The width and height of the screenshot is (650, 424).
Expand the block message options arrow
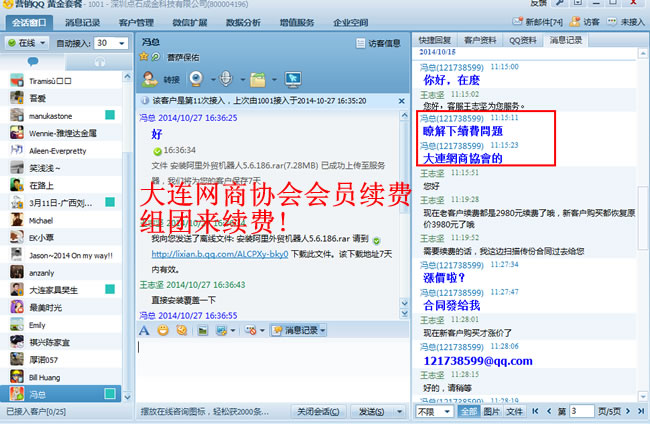[262, 330]
